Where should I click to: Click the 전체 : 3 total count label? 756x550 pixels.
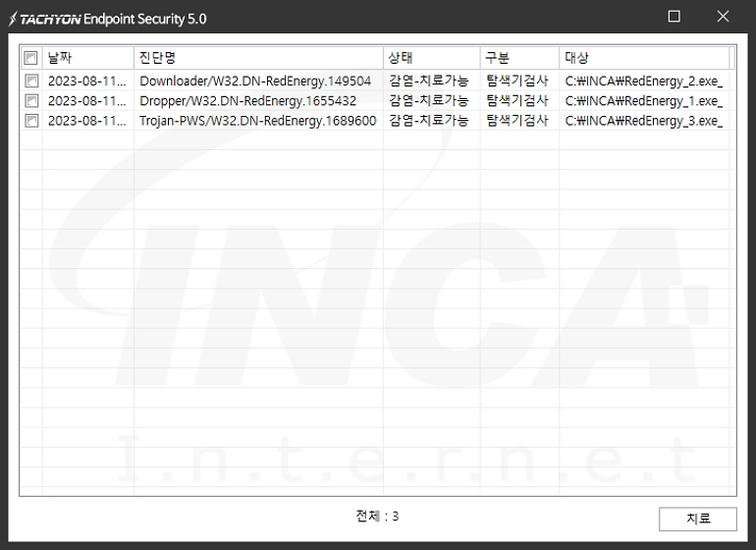click(x=378, y=517)
